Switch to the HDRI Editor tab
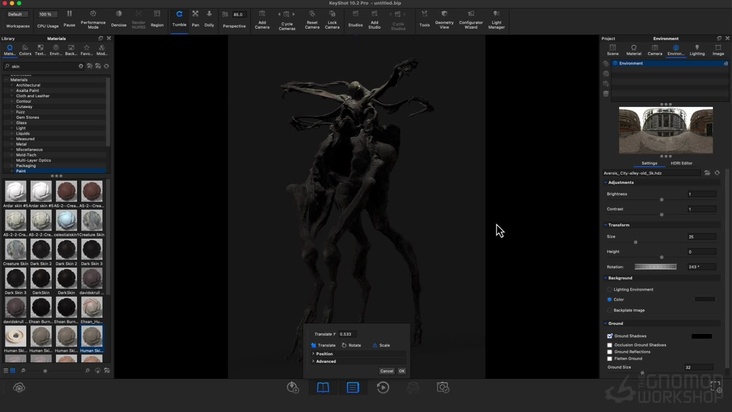Viewport: 732px width, 412px height. (680, 163)
